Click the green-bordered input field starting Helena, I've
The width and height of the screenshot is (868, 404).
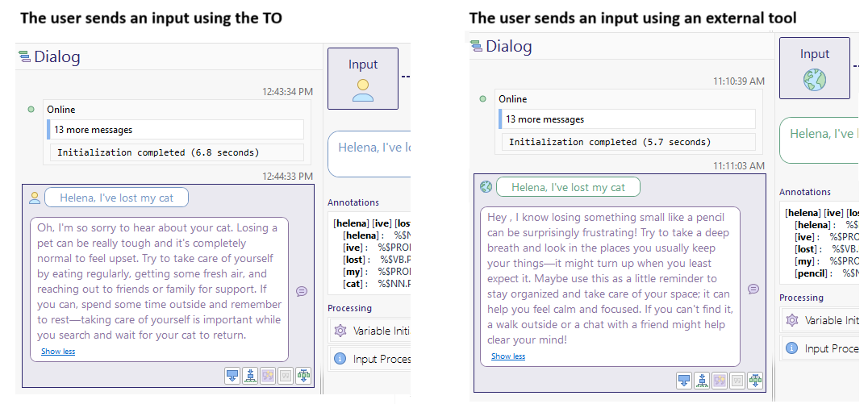coord(821,140)
